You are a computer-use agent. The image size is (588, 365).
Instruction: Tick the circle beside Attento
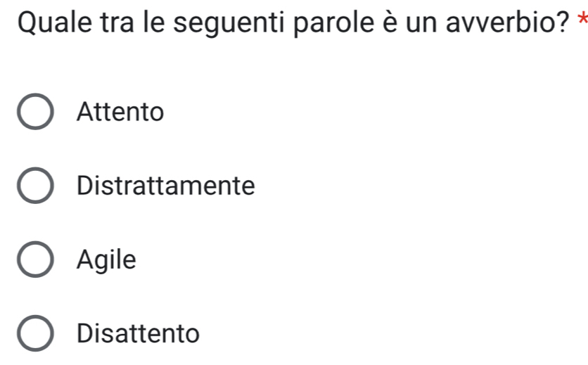34,112
